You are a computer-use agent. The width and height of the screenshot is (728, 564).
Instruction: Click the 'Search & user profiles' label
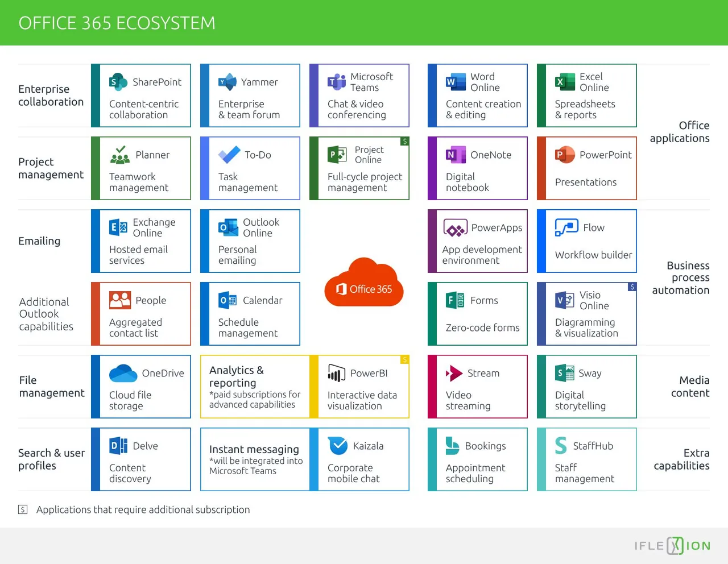[x=52, y=459]
